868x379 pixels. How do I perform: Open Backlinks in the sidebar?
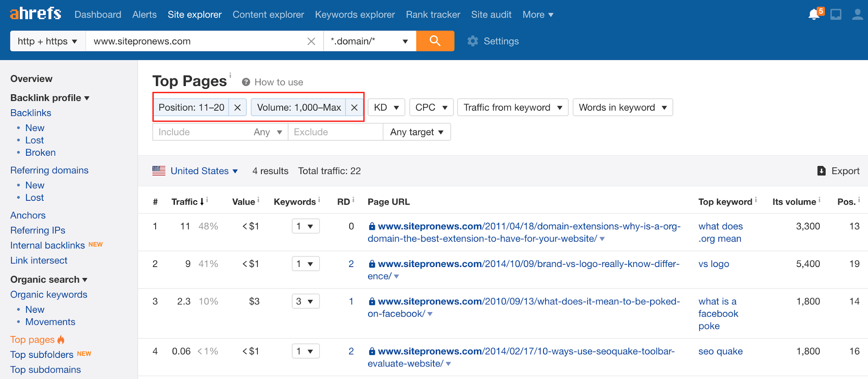tap(31, 113)
